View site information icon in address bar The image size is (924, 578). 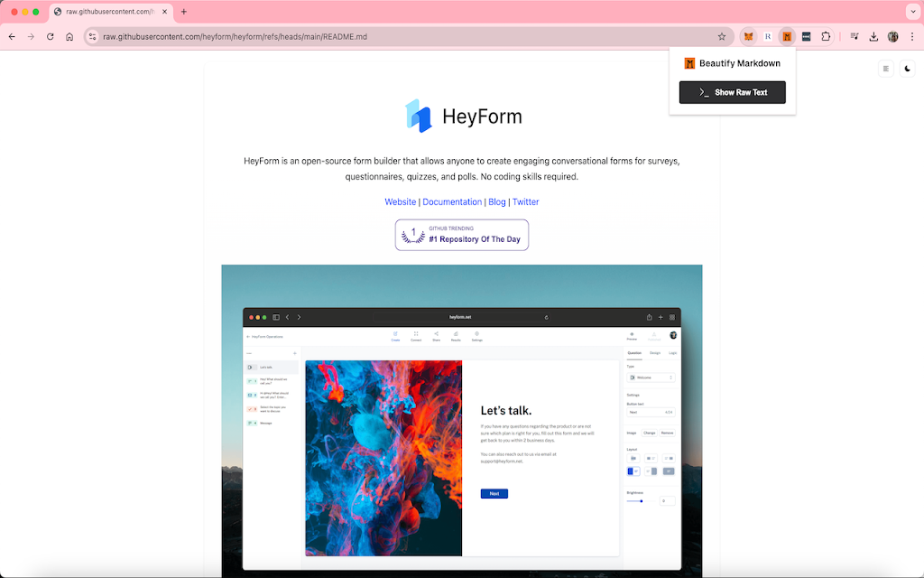click(93, 36)
